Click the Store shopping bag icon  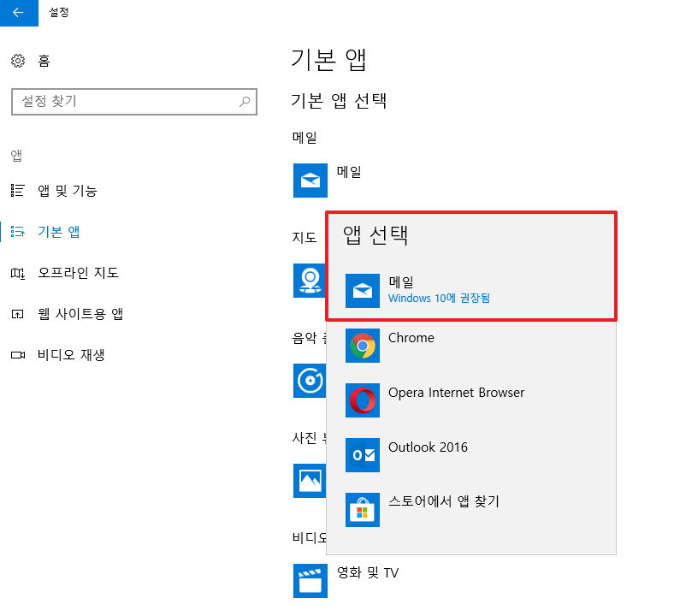[363, 510]
